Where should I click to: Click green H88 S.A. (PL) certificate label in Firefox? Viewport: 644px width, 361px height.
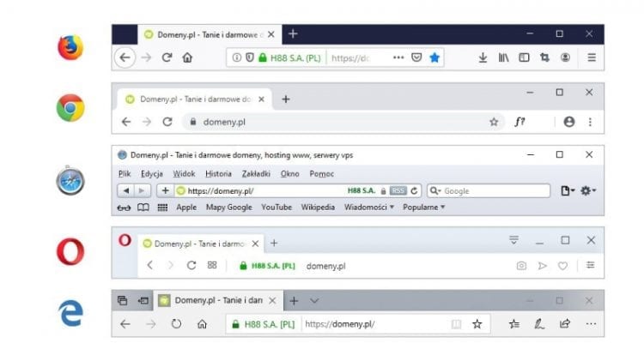(x=295, y=57)
